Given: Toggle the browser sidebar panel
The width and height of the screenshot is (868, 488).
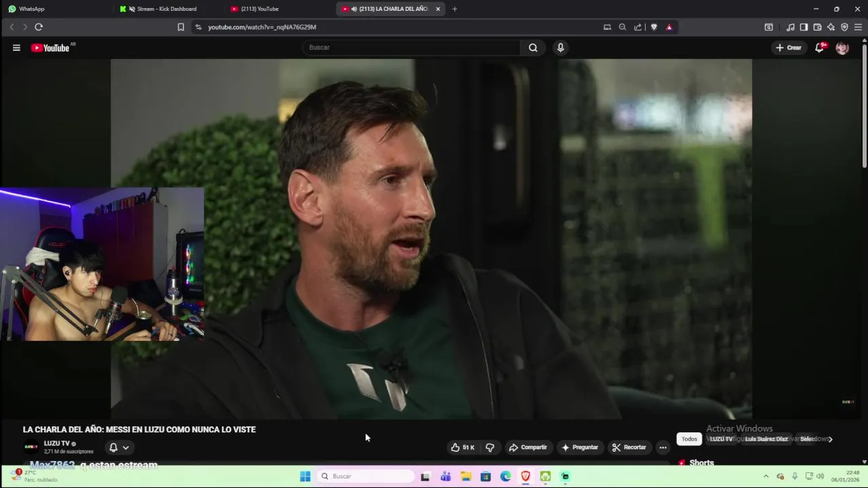Looking at the screenshot, I should [x=804, y=27].
